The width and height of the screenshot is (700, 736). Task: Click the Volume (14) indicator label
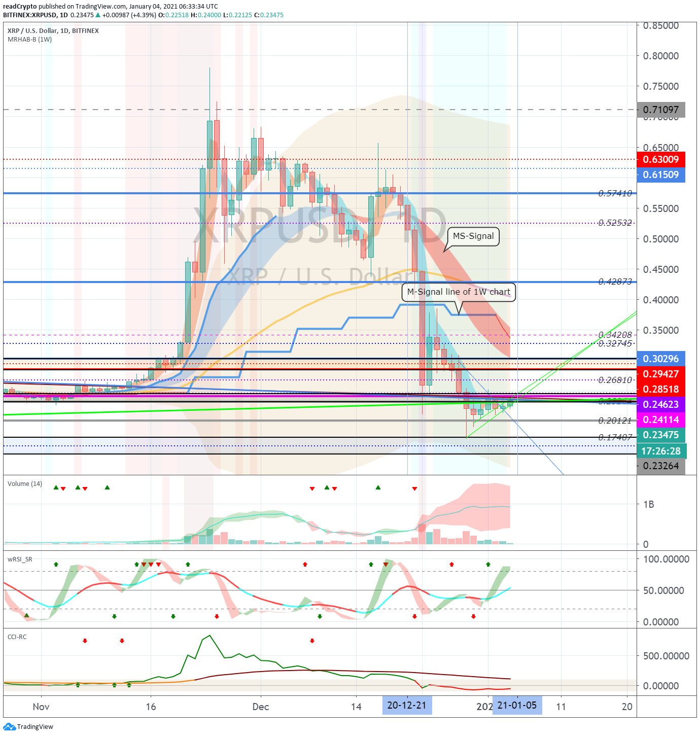(25, 483)
